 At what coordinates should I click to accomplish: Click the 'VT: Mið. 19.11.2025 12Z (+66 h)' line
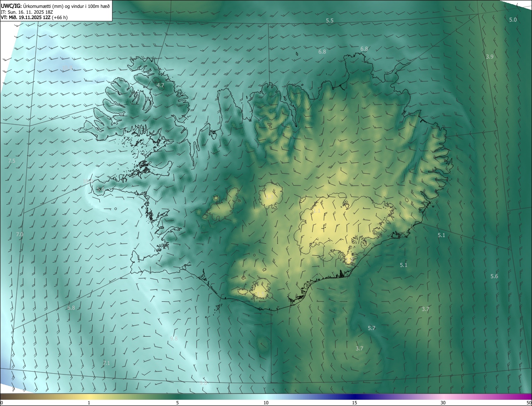click(x=34, y=17)
